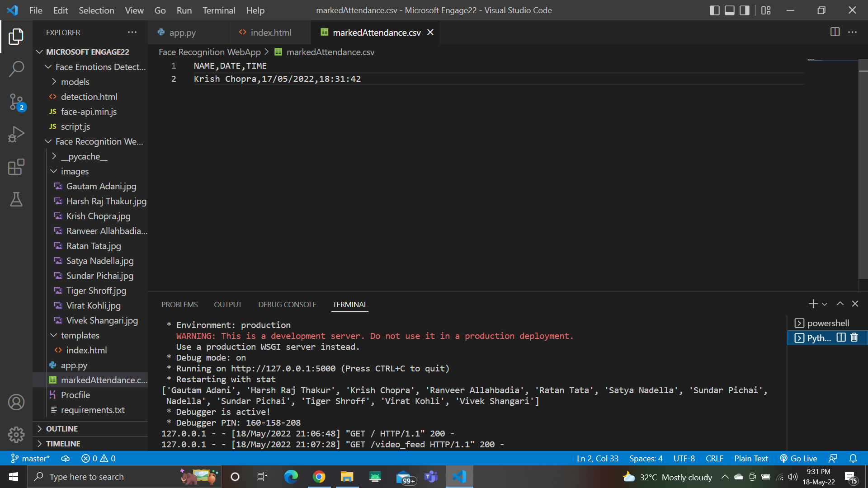Change the CRLF end of line sequence
The image size is (868, 488).
coord(714,458)
